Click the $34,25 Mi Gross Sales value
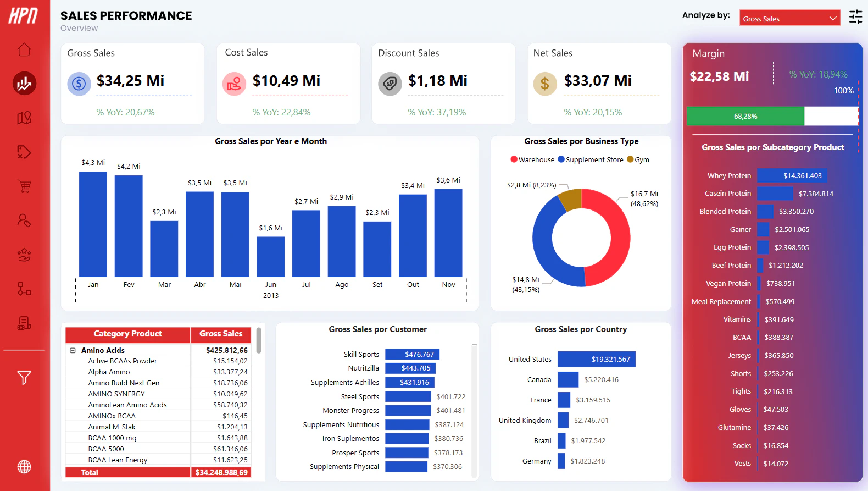The height and width of the screenshot is (491, 868). click(130, 81)
